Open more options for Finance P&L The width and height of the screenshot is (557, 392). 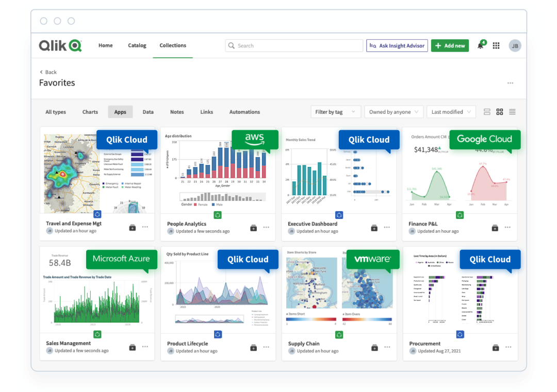508,227
